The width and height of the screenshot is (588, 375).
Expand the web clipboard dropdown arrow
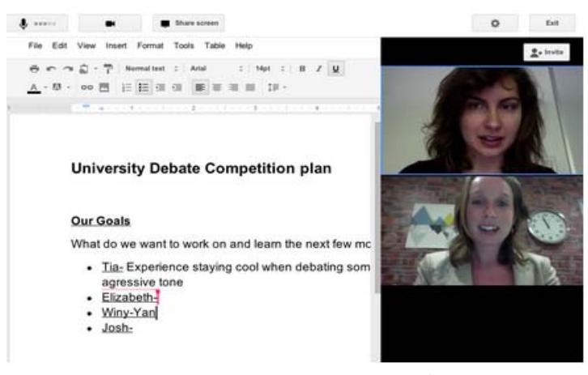coord(96,69)
